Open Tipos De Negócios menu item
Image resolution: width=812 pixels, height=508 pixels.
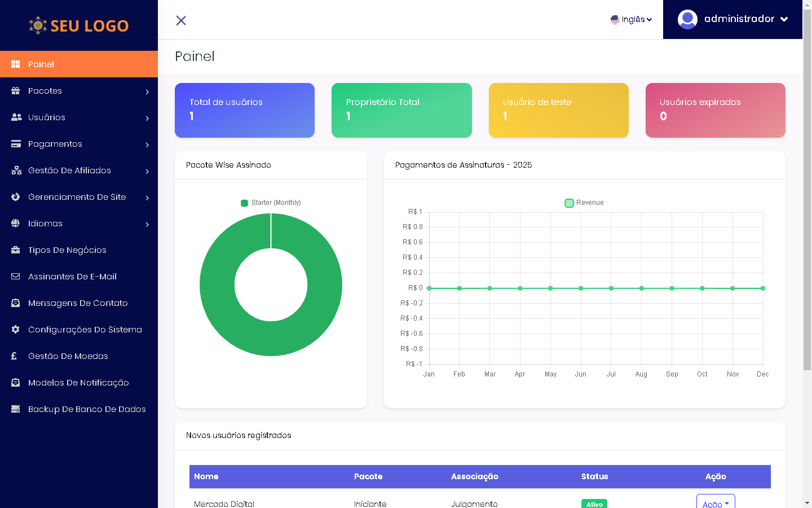pos(67,250)
